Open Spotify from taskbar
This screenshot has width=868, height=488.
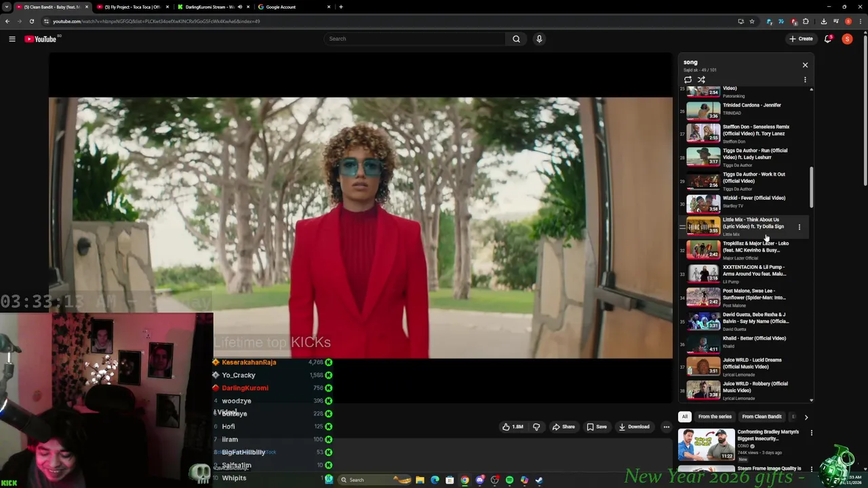pyautogui.click(x=509, y=480)
